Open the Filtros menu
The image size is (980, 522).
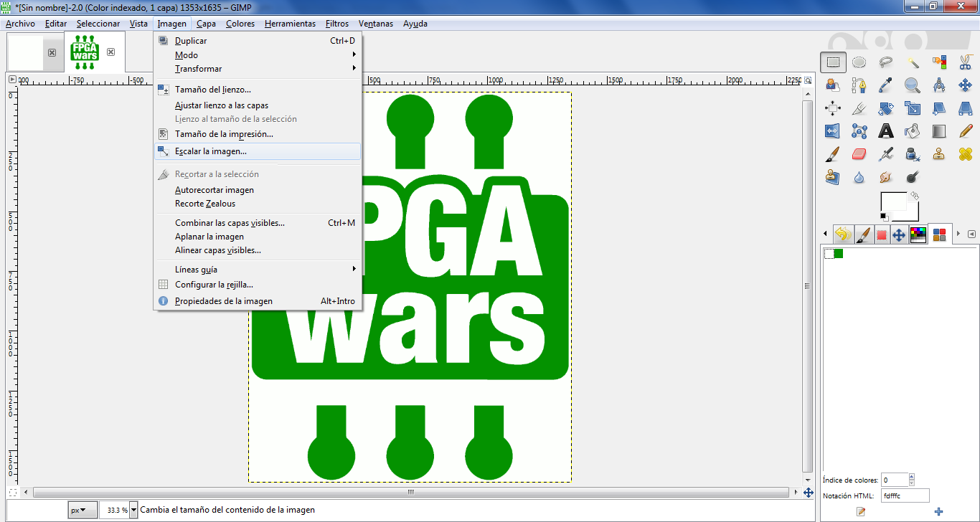click(337, 24)
